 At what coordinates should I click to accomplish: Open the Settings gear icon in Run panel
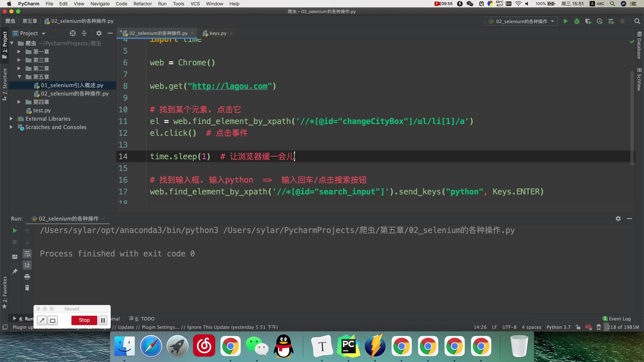pyautogui.click(x=619, y=218)
